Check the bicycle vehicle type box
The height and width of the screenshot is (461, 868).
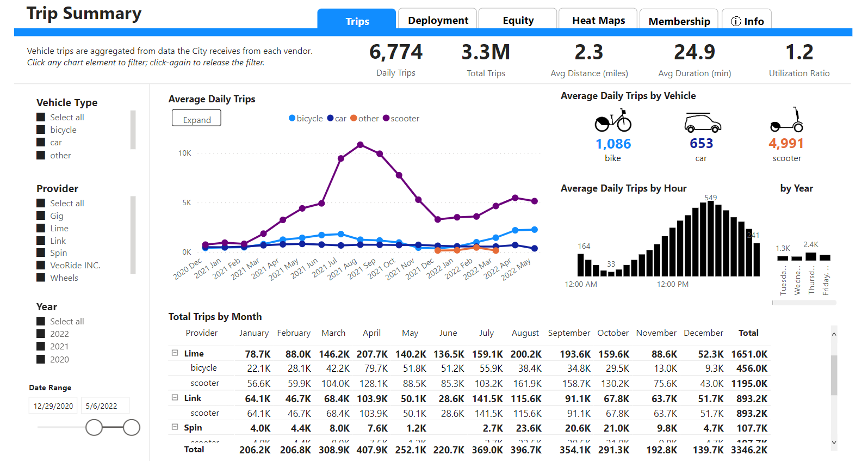pos(41,130)
